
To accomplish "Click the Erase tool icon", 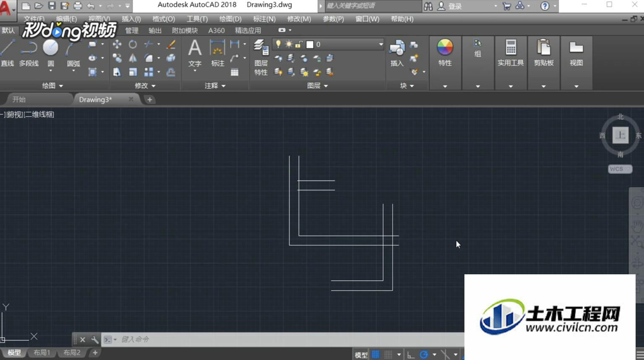I will point(171,44).
